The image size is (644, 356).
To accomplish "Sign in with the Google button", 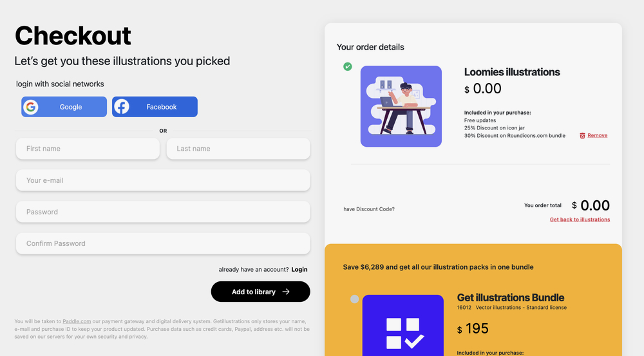I will (64, 107).
